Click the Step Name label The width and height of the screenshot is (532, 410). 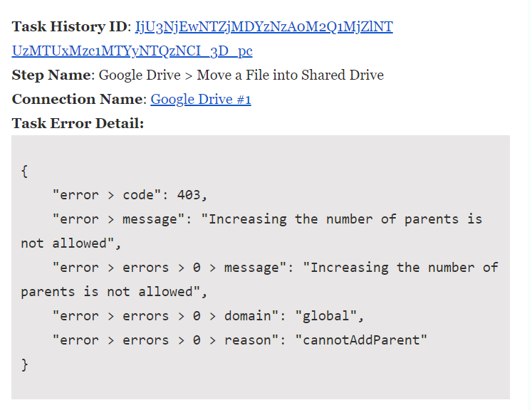(x=51, y=75)
